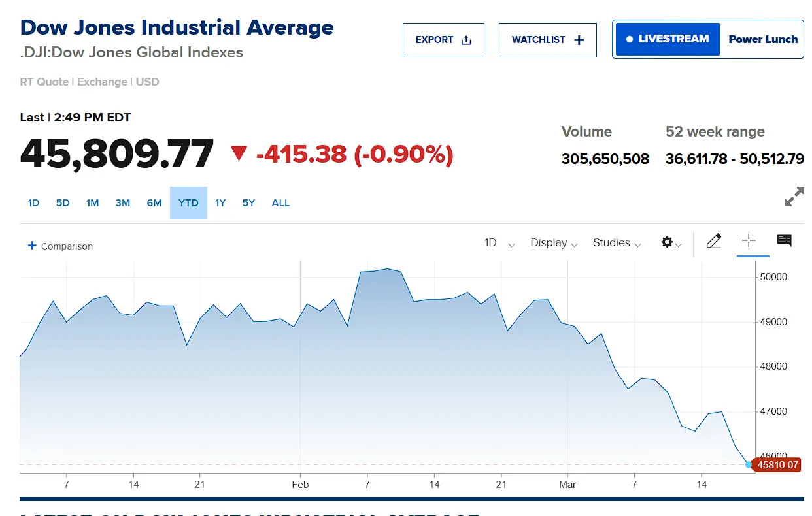The height and width of the screenshot is (516, 812).
Task: Click the LIVESTREAM button
Action: click(668, 39)
